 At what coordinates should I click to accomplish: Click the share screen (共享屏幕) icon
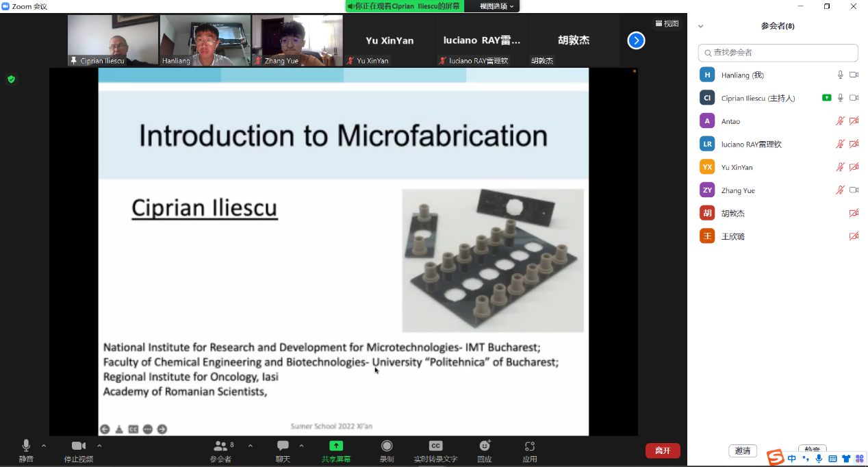coord(336,446)
